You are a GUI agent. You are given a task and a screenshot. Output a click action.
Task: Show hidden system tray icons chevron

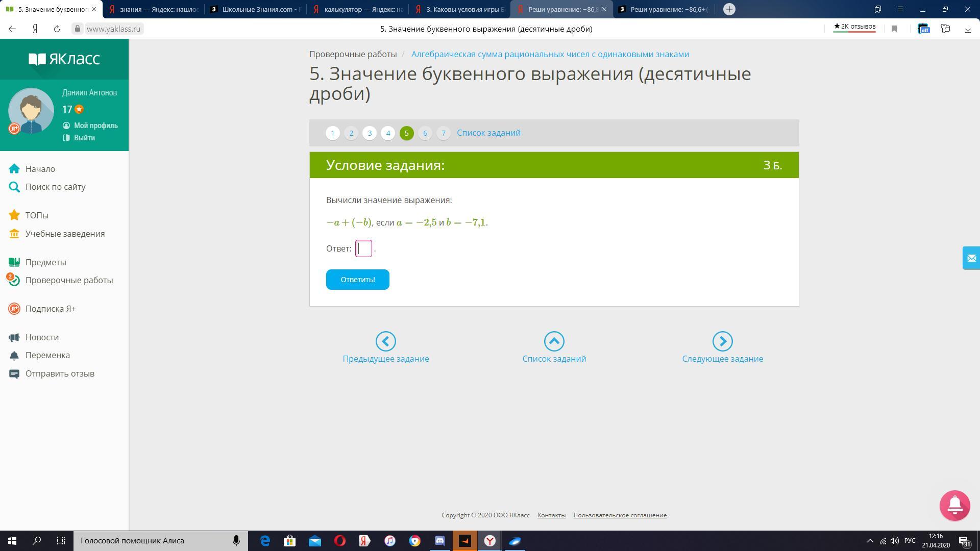pos(870,541)
